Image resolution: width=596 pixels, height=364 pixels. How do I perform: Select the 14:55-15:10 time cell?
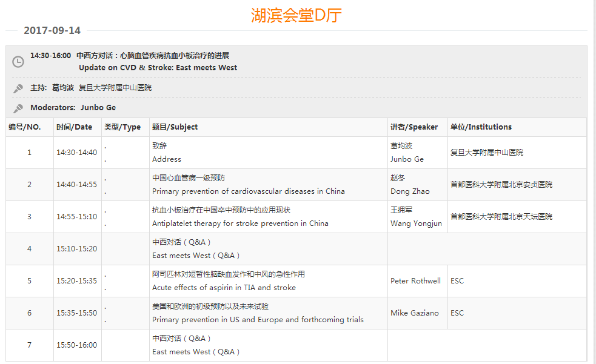pyautogui.click(x=77, y=217)
